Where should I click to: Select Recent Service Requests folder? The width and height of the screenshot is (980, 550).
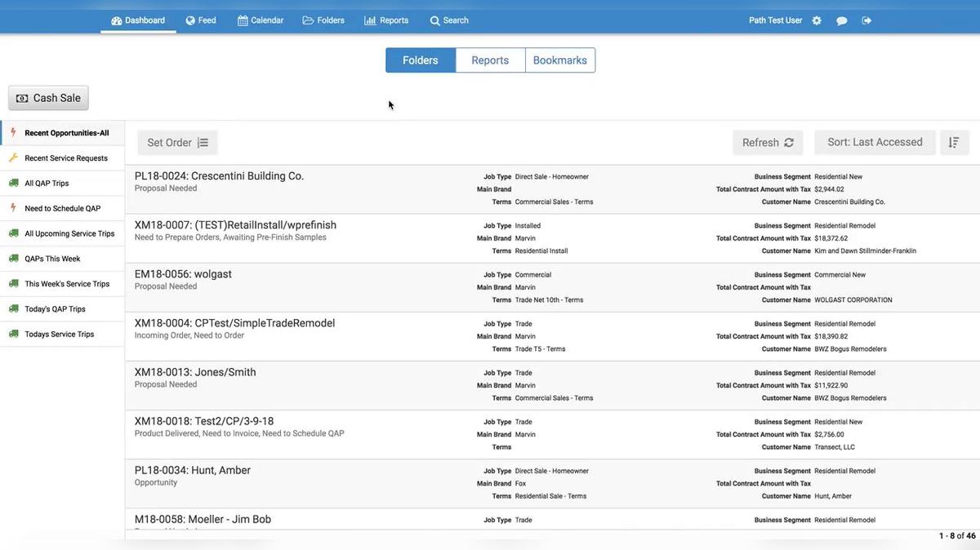pyautogui.click(x=62, y=158)
